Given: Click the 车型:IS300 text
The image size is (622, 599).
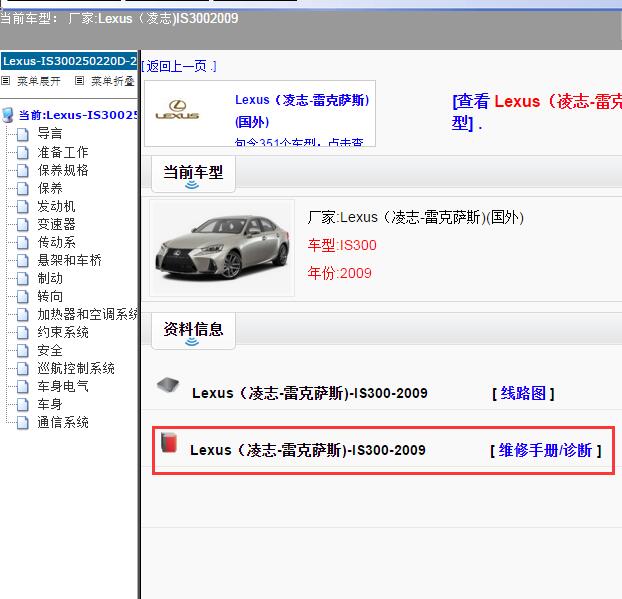Looking at the screenshot, I should click(342, 245).
